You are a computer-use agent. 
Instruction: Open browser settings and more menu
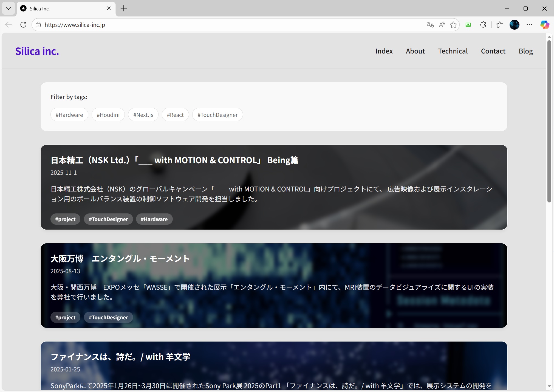click(x=529, y=25)
